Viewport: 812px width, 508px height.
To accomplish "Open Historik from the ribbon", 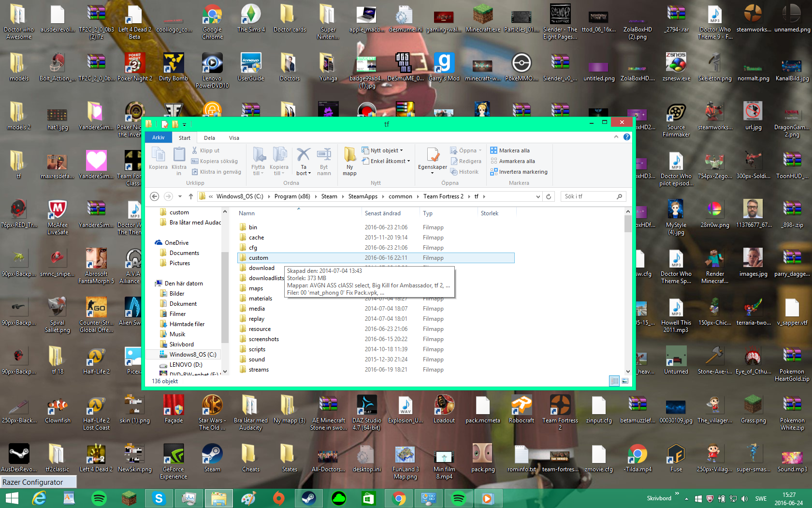I will [464, 172].
